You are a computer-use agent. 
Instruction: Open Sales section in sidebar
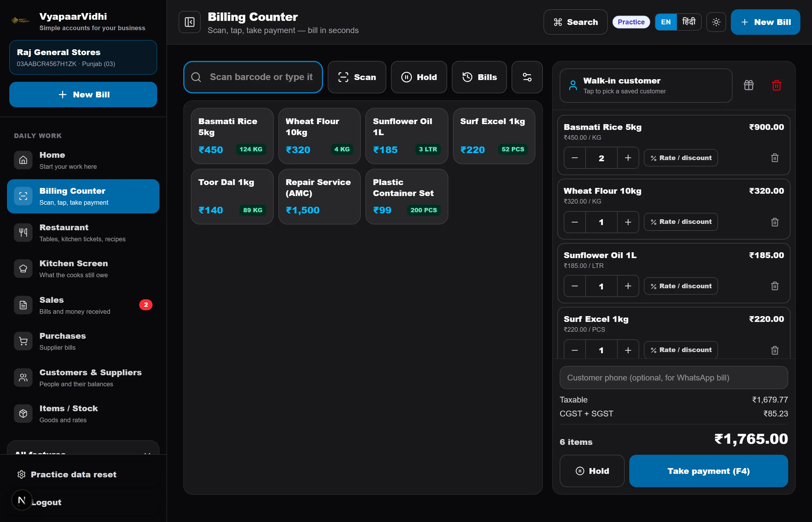pyautogui.click(x=83, y=305)
